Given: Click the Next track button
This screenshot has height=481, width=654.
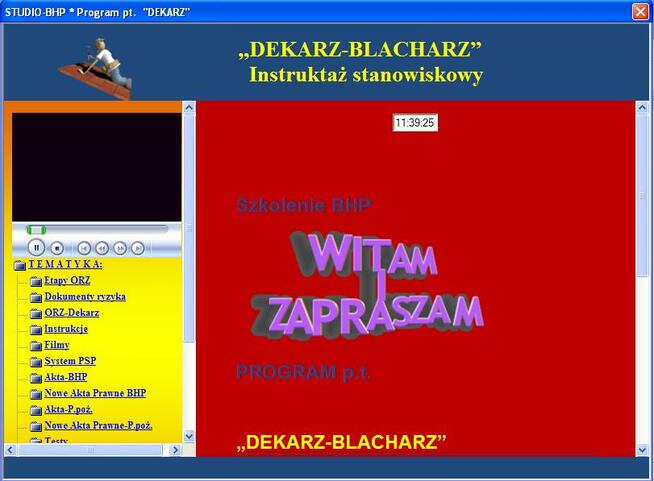Looking at the screenshot, I should point(138,248).
